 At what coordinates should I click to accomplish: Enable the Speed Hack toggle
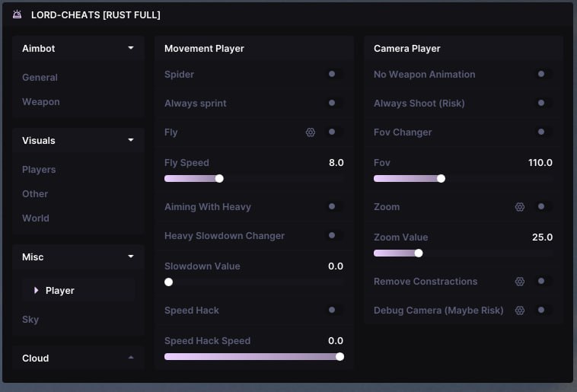coord(333,311)
